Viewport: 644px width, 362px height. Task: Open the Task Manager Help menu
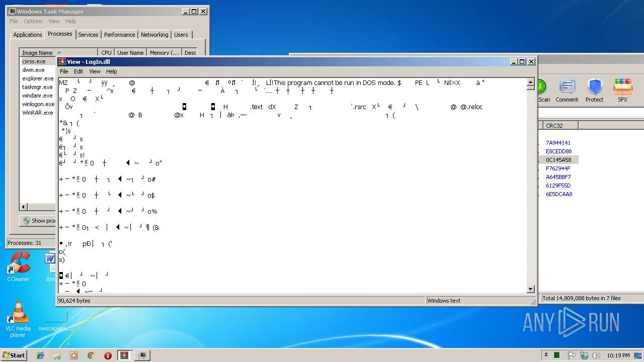[71, 21]
